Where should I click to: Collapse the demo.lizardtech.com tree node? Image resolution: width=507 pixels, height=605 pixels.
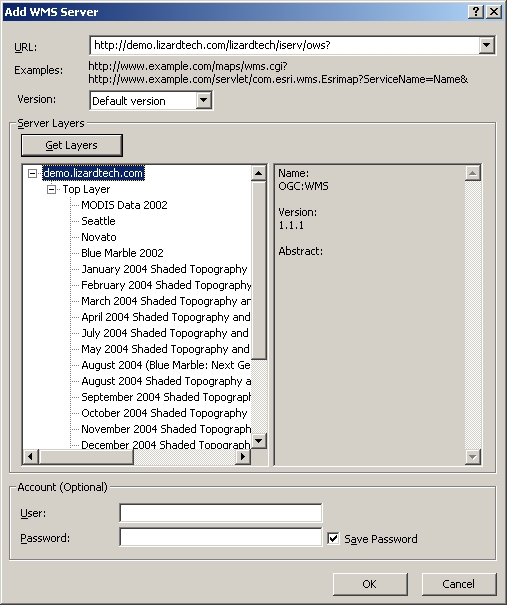(33, 173)
